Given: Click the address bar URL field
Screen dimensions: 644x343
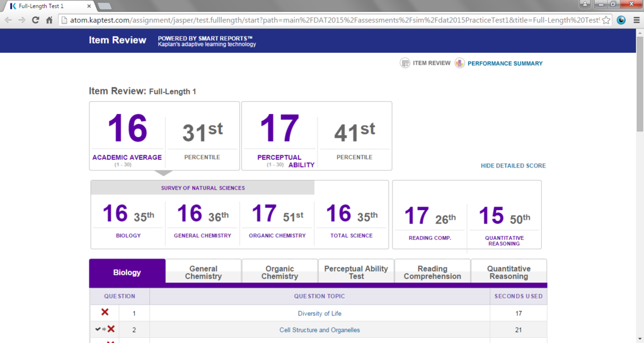Looking at the screenshot, I should 328,20.
